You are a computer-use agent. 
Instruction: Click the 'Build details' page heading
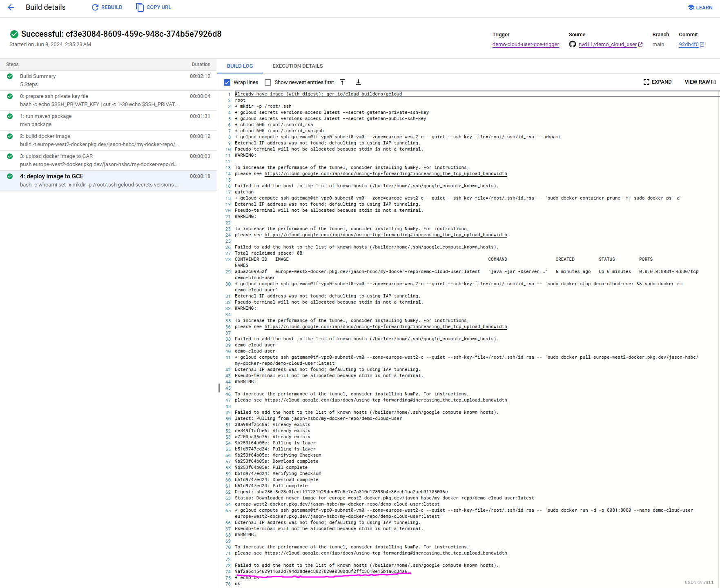pyautogui.click(x=46, y=7)
